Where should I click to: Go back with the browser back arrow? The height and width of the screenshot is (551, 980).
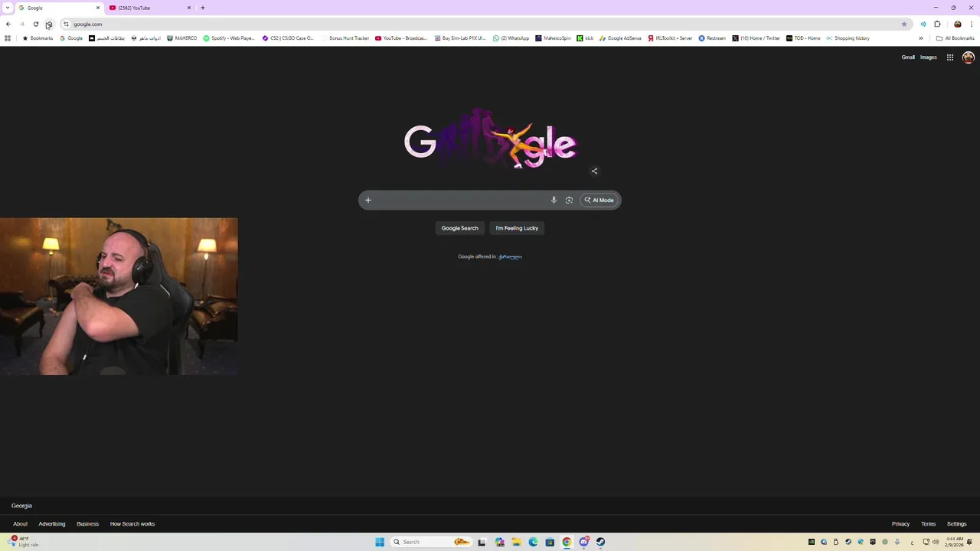click(8, 24)
